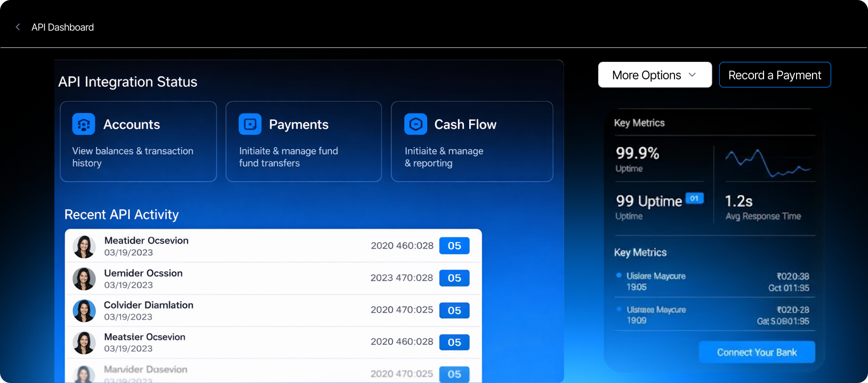Click the 05 badge for Meatider Ocsevion
Screen dimensions: 868x383
click(x=454, y=246)
